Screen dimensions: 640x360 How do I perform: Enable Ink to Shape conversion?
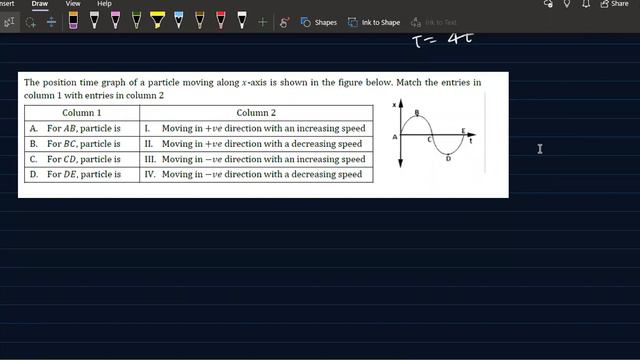[374, 22]
